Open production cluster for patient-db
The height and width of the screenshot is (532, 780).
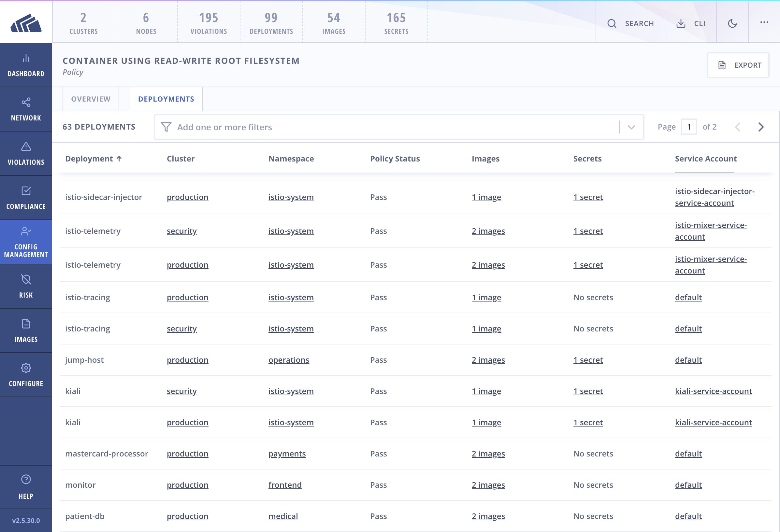pyautogui.click(x=188, y=516)
